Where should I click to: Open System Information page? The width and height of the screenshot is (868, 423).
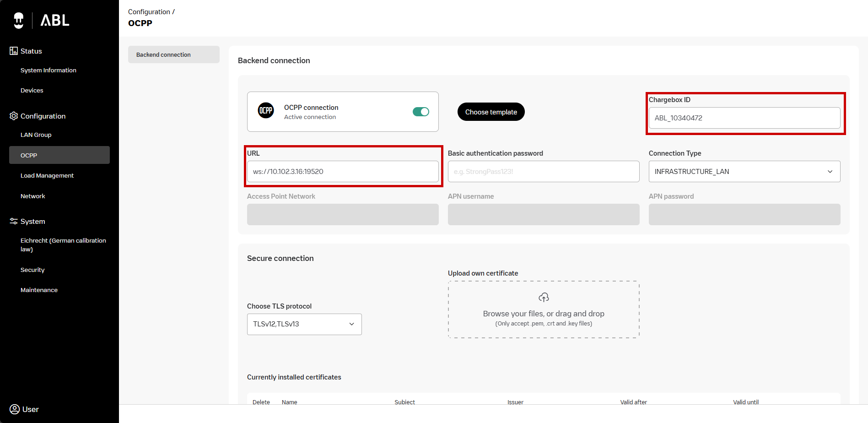click(49, 70)
